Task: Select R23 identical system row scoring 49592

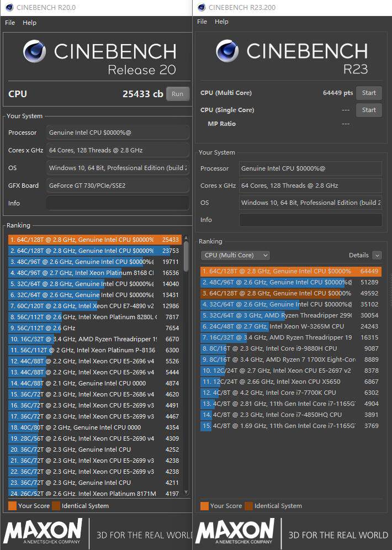Action: coord(291,294)
